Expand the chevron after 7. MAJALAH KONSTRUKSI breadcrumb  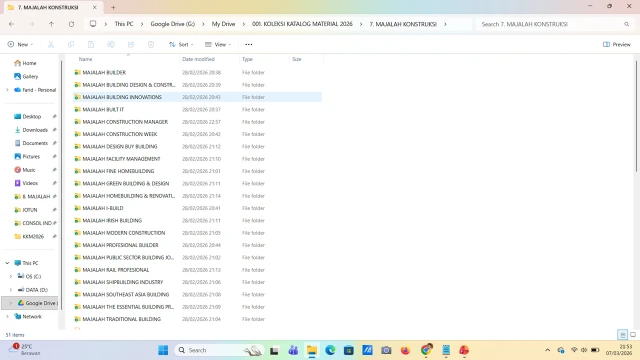click(445, 24)
